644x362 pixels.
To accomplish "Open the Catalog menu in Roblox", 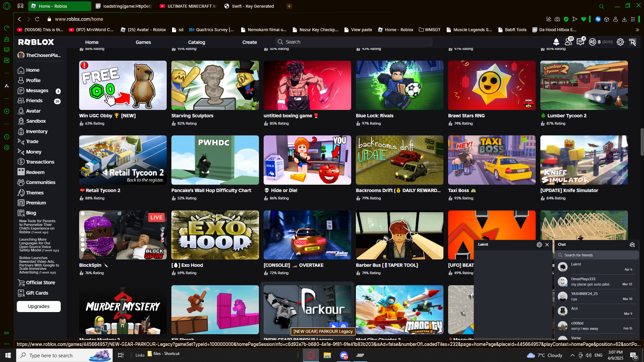I will pyautogui.click(x=197, y=42).
